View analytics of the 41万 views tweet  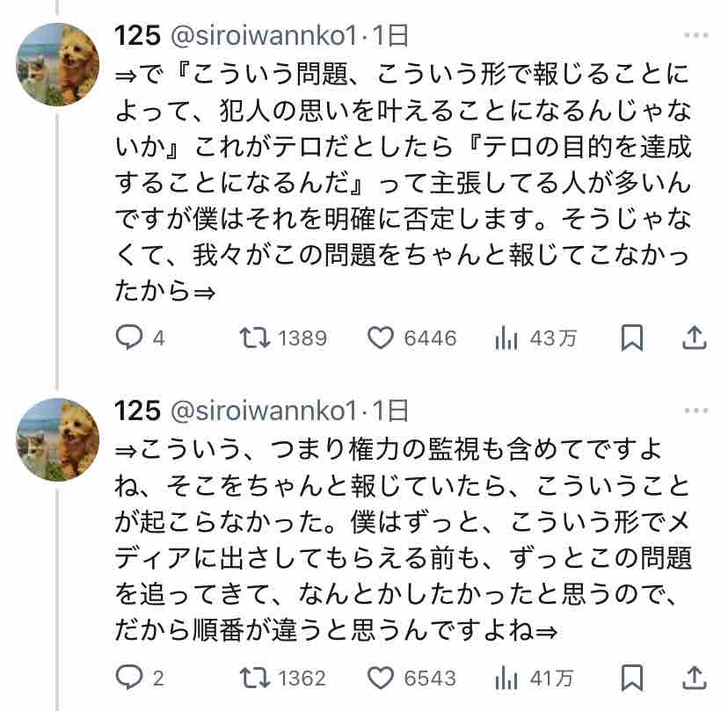click(x=508, y=678)
